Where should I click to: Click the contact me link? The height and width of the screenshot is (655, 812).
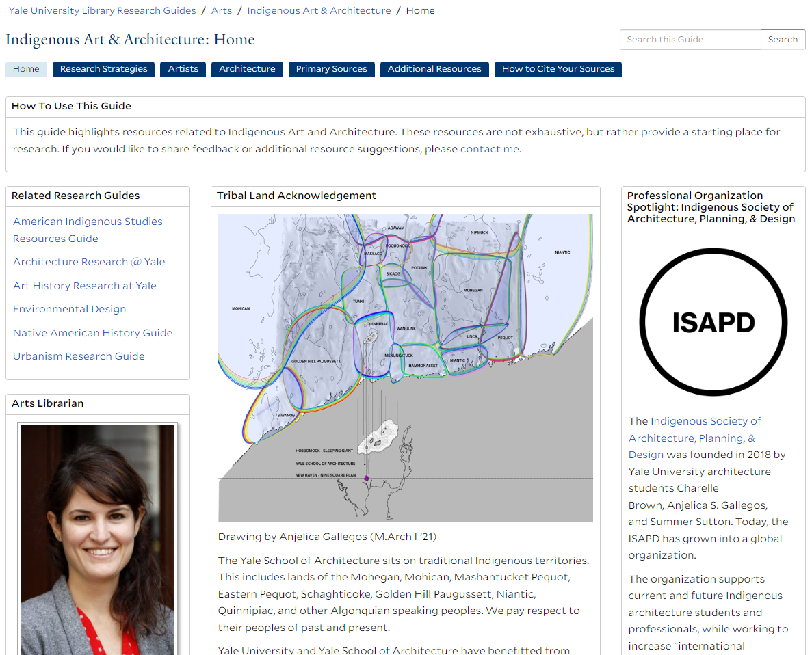[489, 149]
